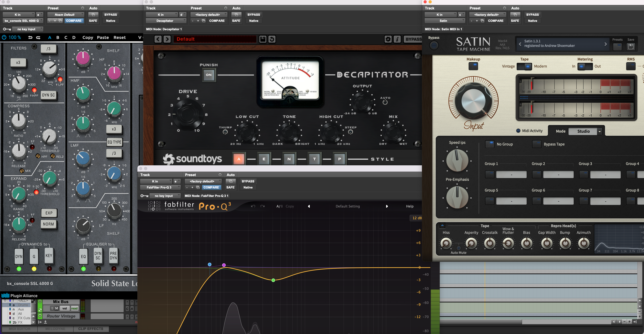Go to next Pro-Q 3 preset
The width and height of the screenshot is (644, 334).
click(387, 206)
